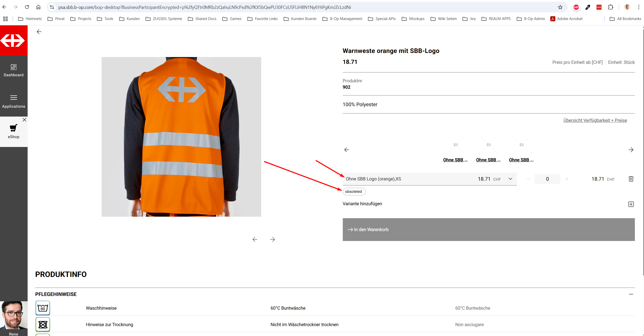
Task: Close the eShop sidebar tab
Action: [x=24, y=120]
